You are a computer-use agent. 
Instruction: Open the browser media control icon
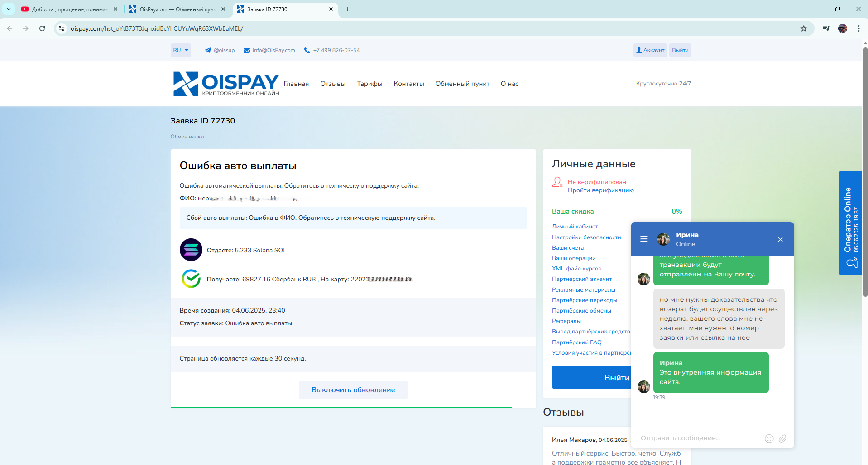click(826, 28)
